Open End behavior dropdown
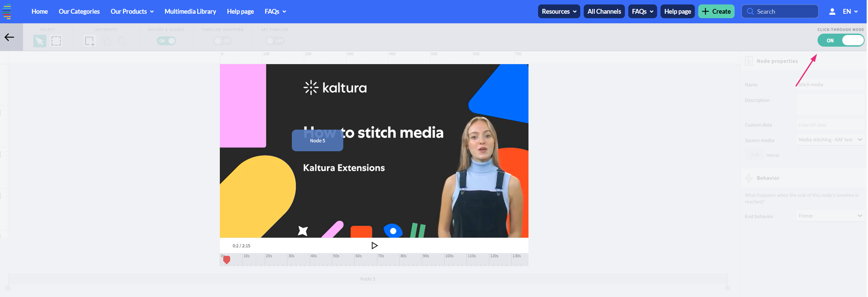Viewport: 868px width, 297px height. (x=830, y=216)
